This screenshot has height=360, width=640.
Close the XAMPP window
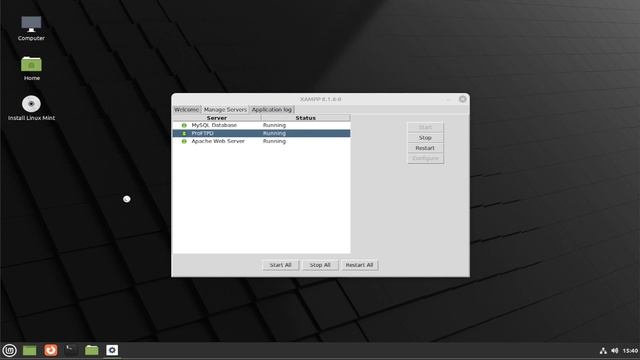pos(462,99)
